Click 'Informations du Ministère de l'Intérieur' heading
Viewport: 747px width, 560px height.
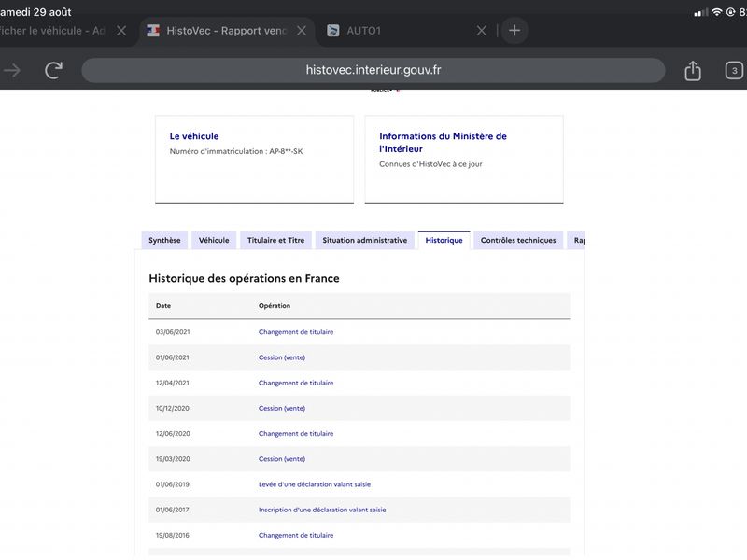443,143
